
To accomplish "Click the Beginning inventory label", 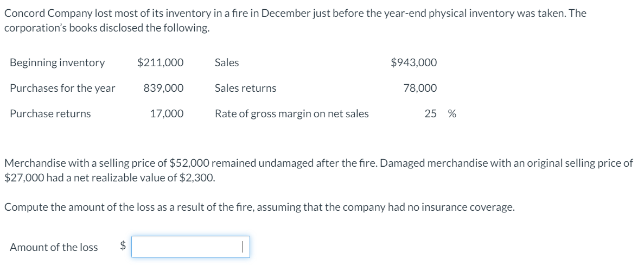I will click(57, 62).
